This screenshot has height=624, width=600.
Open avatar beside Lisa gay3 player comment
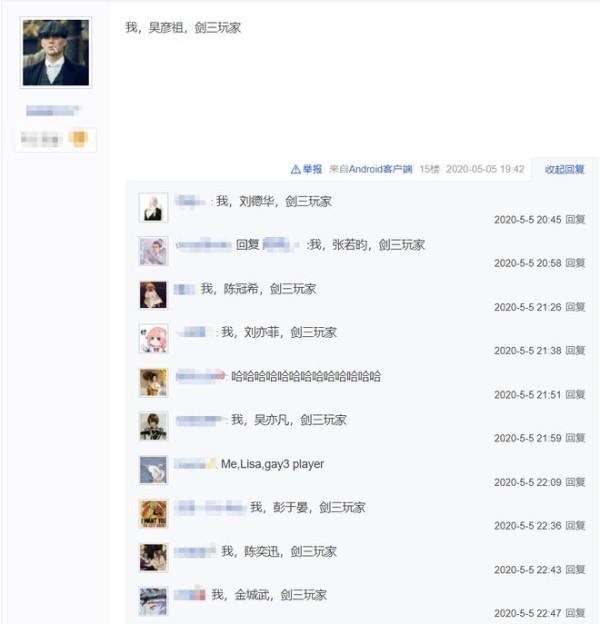coord(153,470)
